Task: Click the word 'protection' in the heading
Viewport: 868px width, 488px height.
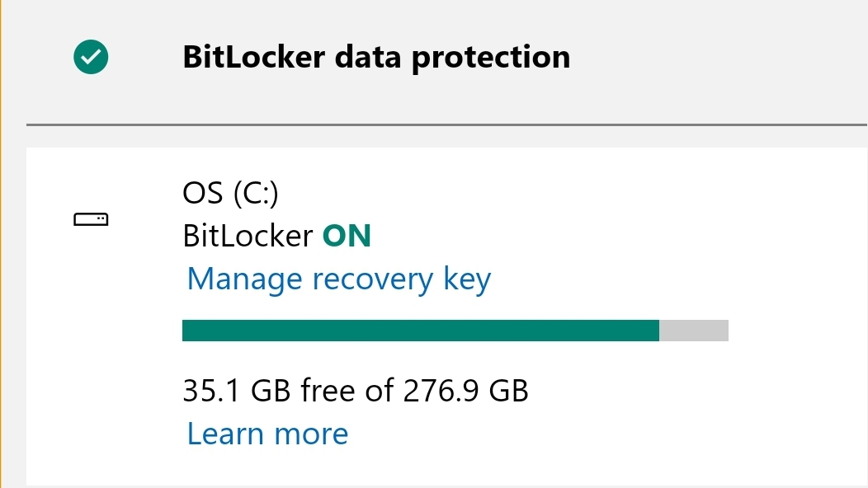Action: click(x=490, y=58)
